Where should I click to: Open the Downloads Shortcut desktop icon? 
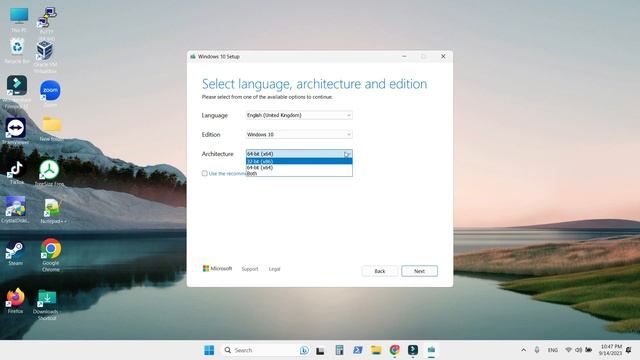click(47, 304)
